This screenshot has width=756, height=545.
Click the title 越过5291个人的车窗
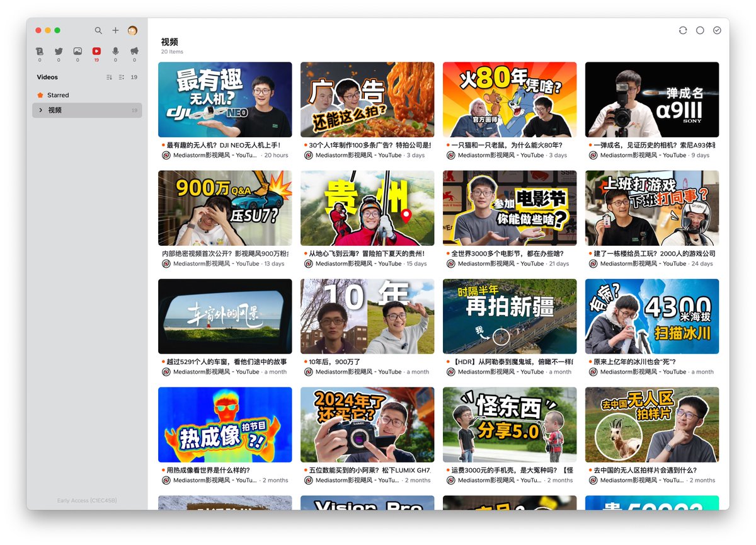(x=226, y=362)
